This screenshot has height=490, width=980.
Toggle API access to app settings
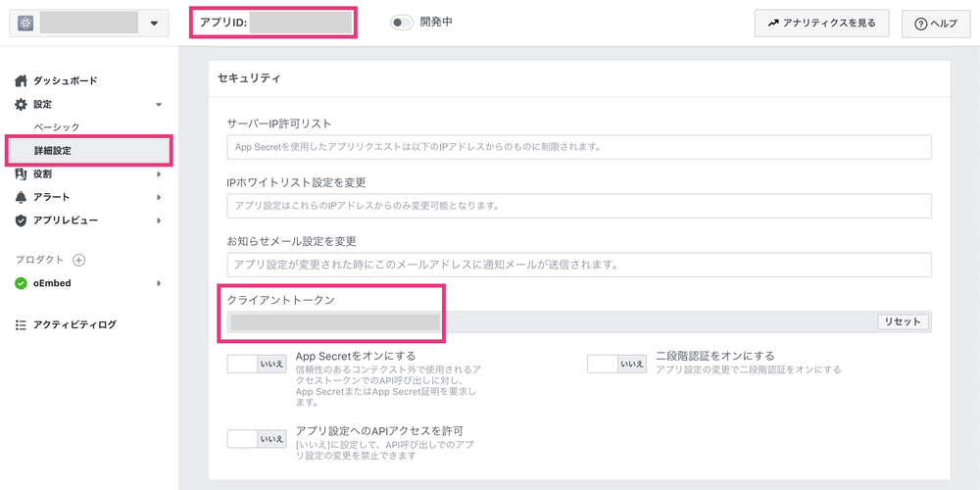pos(256,438)
